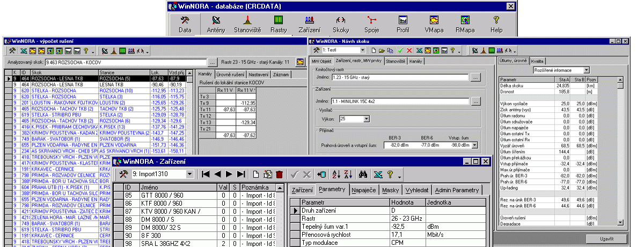Viewport: 644px width, 247px height.
Task: Delete record using red trash icon
Action: tap(279, 174)
